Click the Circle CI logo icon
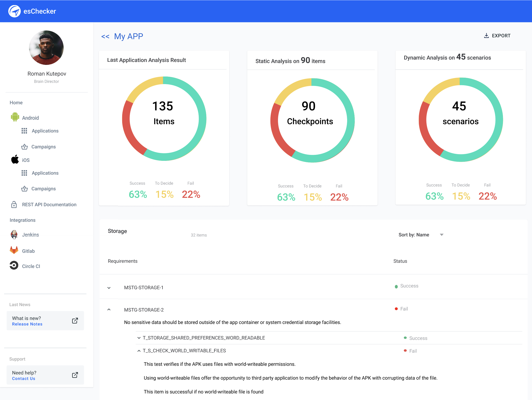Image resolution: width=532 pixels, height=400 pixels. tap(14, 265)
